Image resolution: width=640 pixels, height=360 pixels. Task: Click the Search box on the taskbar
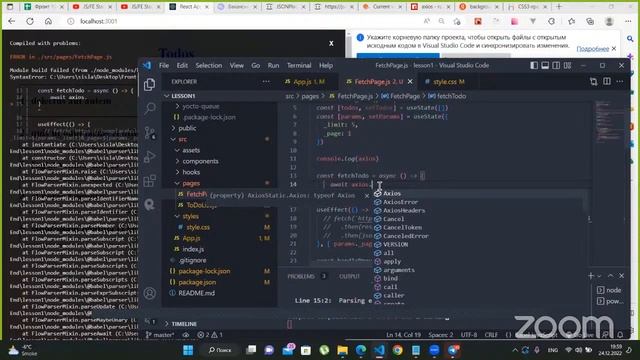(220, 350)
